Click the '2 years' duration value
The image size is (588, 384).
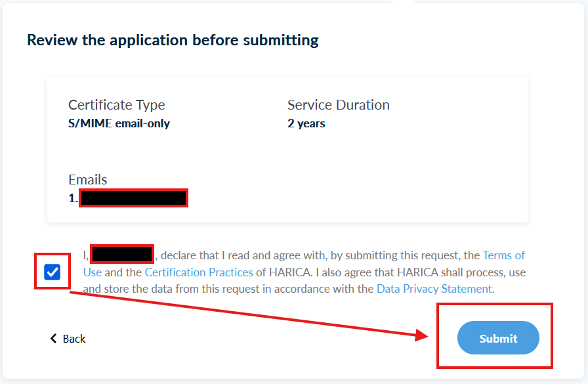[306, 123]
